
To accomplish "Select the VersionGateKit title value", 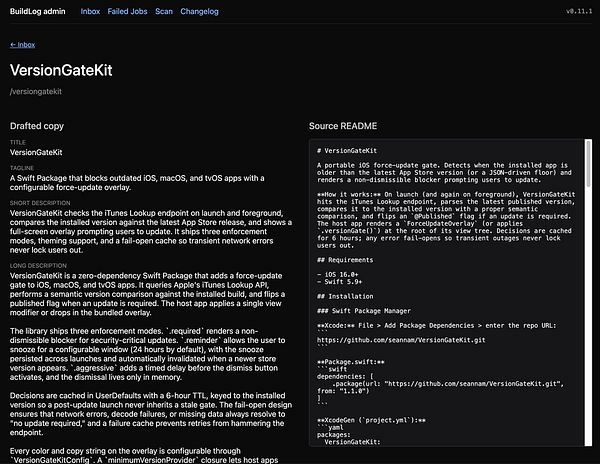I will pos(36,152).
